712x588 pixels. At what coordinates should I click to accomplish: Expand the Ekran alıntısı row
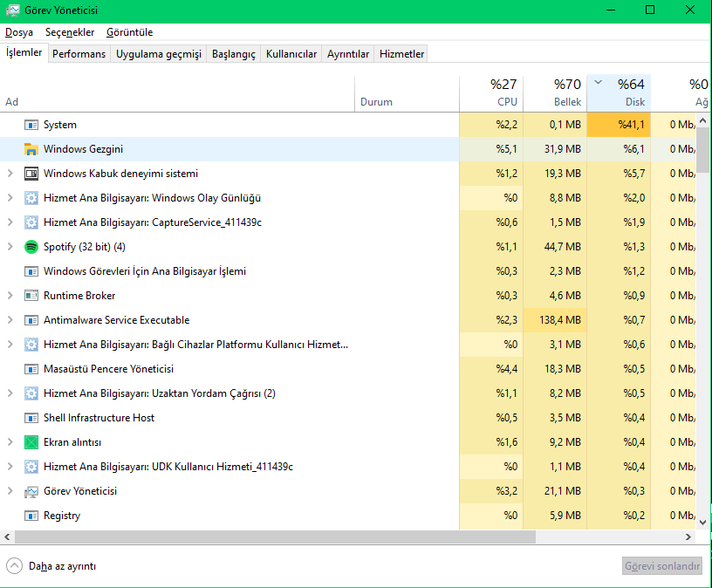point(10,442)
